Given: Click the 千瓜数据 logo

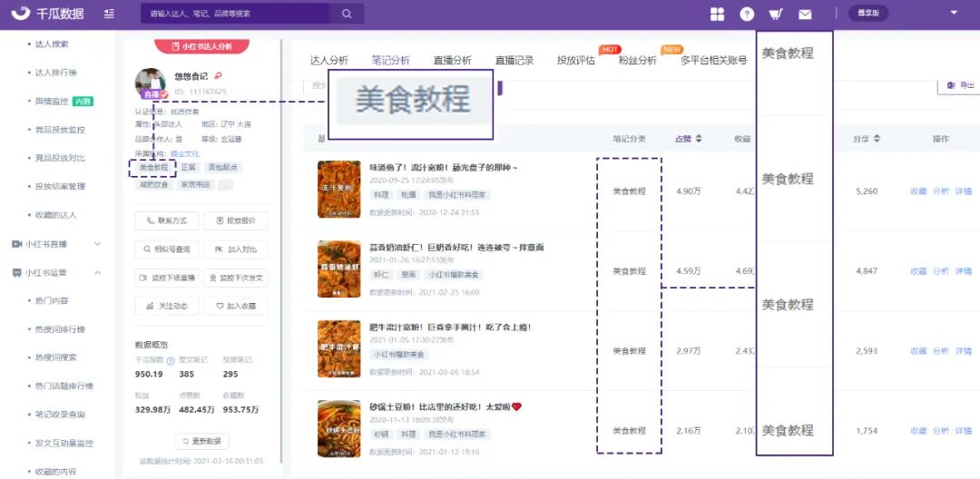Looking at the screenshot, I should click(x=47, y=13).
